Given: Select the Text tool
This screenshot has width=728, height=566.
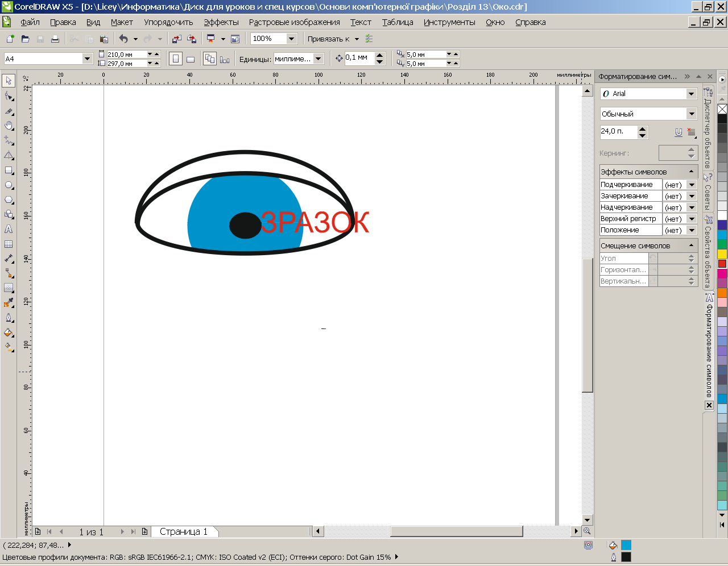Looking at the screenshot, I should pyautogui.click(x=9, y=229).
